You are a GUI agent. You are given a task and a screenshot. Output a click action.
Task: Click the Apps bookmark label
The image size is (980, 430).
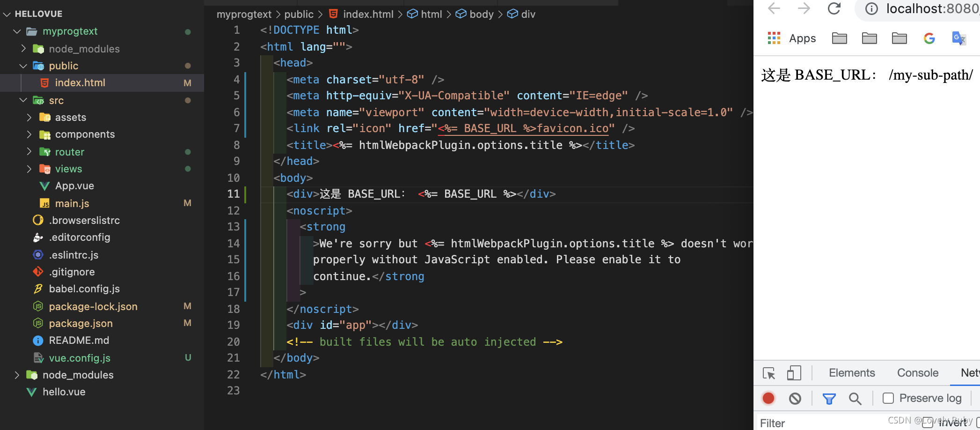click(802, 38)
